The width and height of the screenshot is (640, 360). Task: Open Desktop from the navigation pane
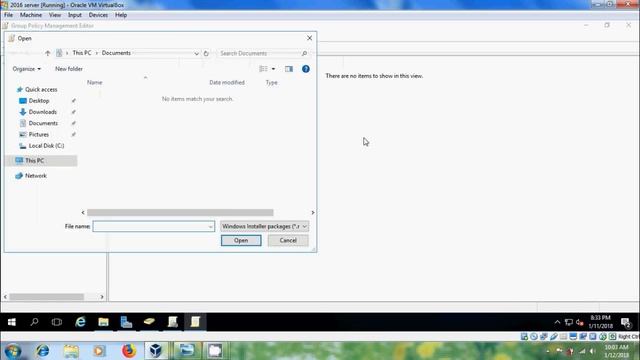point(39,101)
